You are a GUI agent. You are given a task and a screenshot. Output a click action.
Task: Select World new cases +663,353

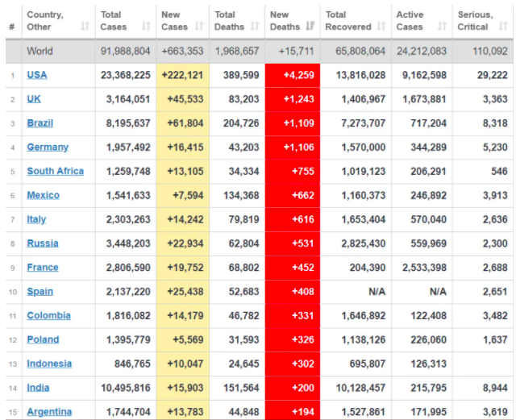click(x=182, y=51)
